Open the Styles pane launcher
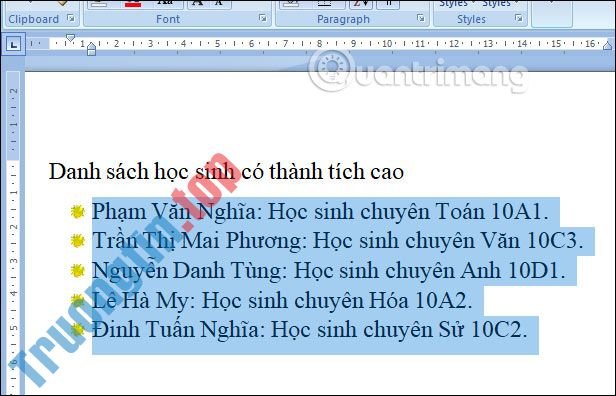616x396 pixels. (519, 18)
